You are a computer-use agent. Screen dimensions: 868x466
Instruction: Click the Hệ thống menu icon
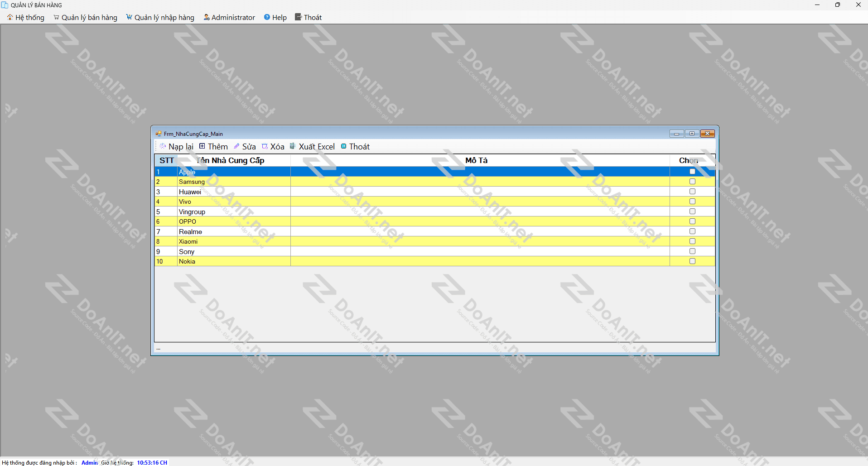[10, 17]
